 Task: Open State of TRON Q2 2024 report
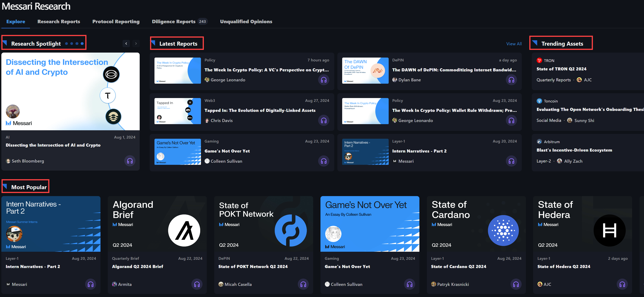tap(561, 69)
